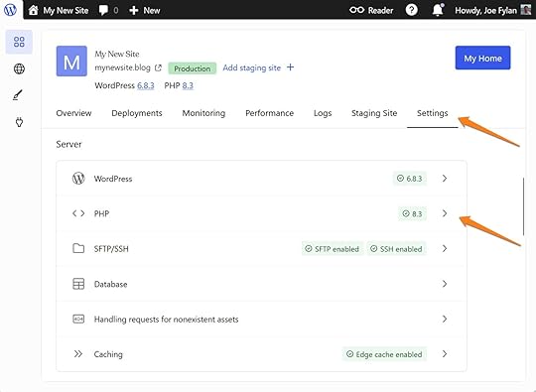
Task: Switch to the Staging Site tab
Action: tap(374, 113)
